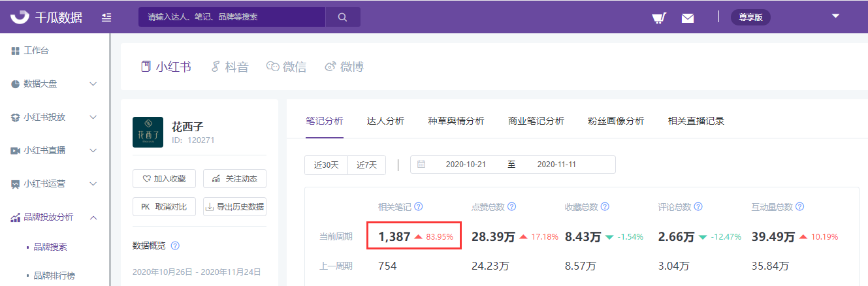The width and height of the screenshot is (868, 286).
Task: Click the end date 2020-11-11
Action: point(556,165)
